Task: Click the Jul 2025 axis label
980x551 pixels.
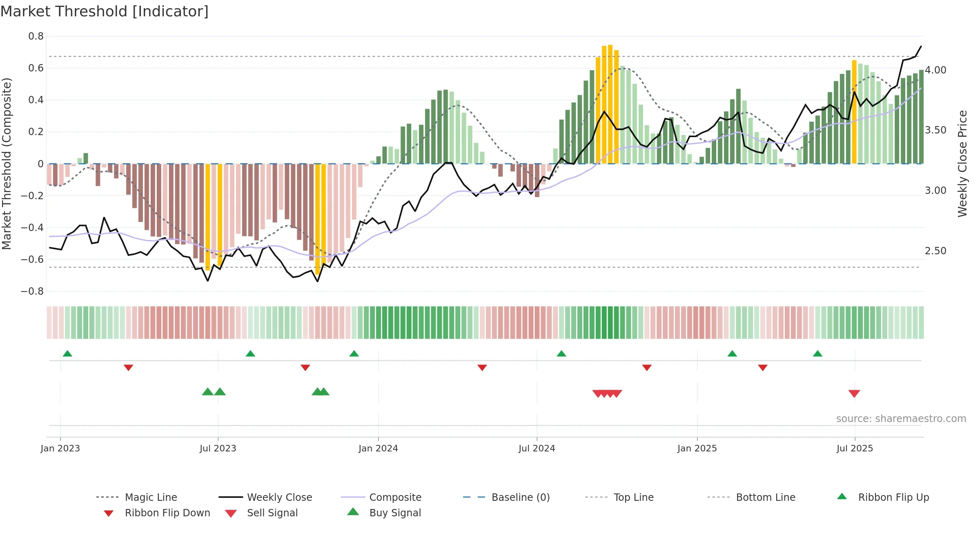Action: tap(855, 448)
